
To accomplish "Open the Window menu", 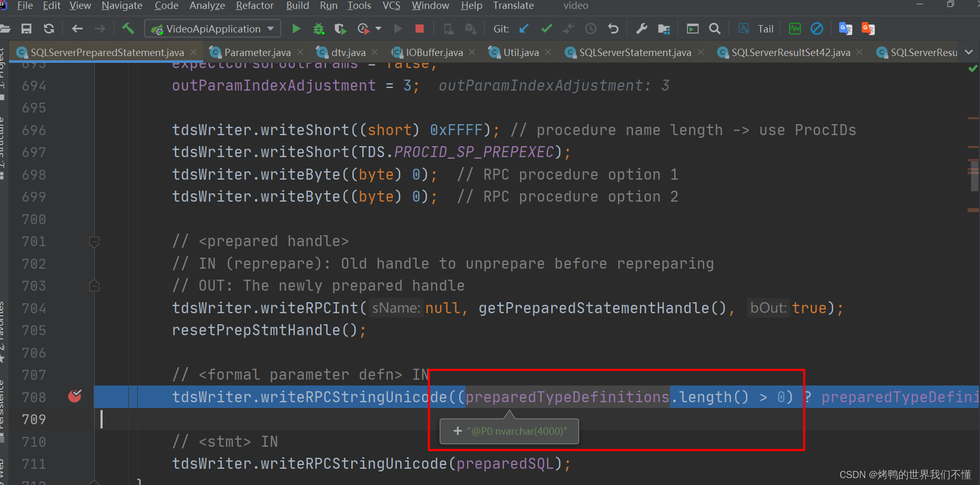I will coord(430,6).
